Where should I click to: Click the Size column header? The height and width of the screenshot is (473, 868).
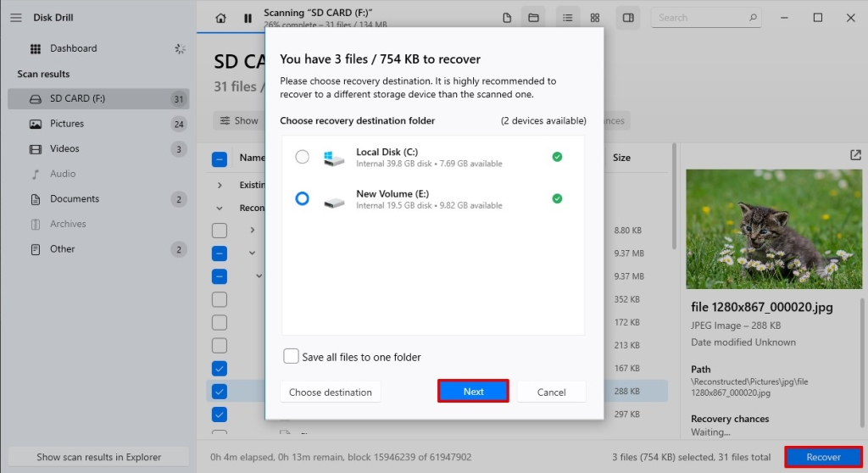pyautogui.click(x=621, y=158)
